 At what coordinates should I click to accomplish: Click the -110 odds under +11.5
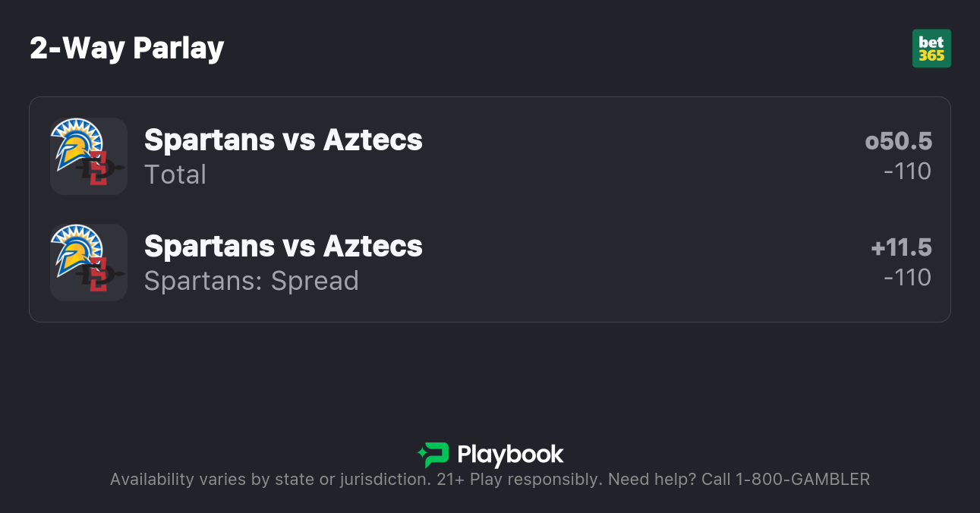907,278
